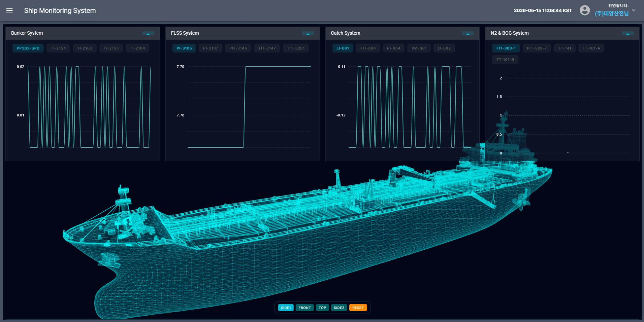Switch to TIT-004 in Catch System
The image size is (644, 322).
[368, 48]
